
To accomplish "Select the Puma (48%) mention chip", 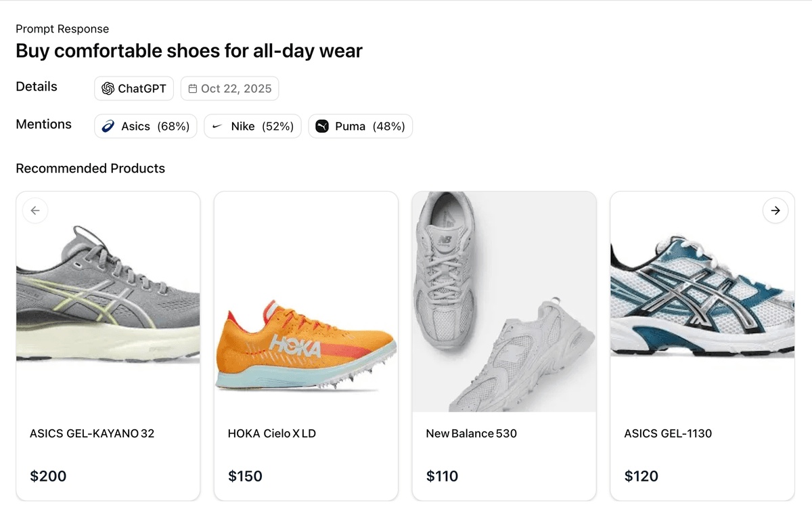I will 360,126.
